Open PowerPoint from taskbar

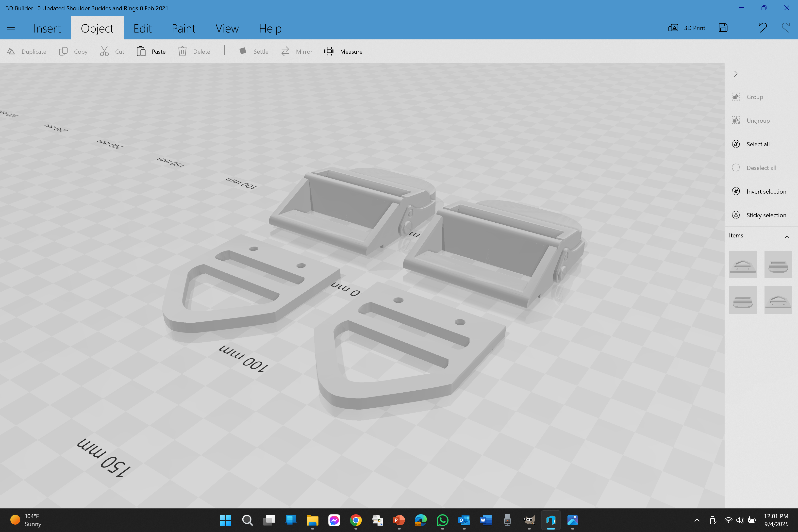point(399,520)
